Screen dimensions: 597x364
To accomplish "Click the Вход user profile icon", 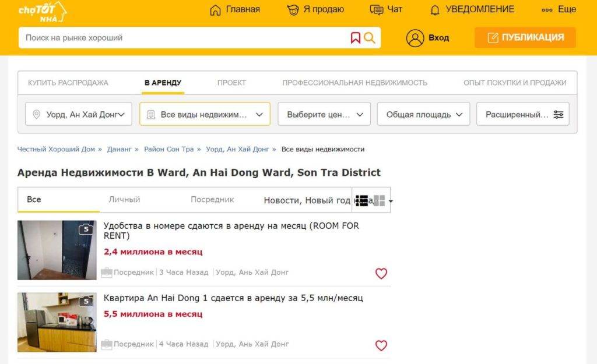I will pos(415,38).
